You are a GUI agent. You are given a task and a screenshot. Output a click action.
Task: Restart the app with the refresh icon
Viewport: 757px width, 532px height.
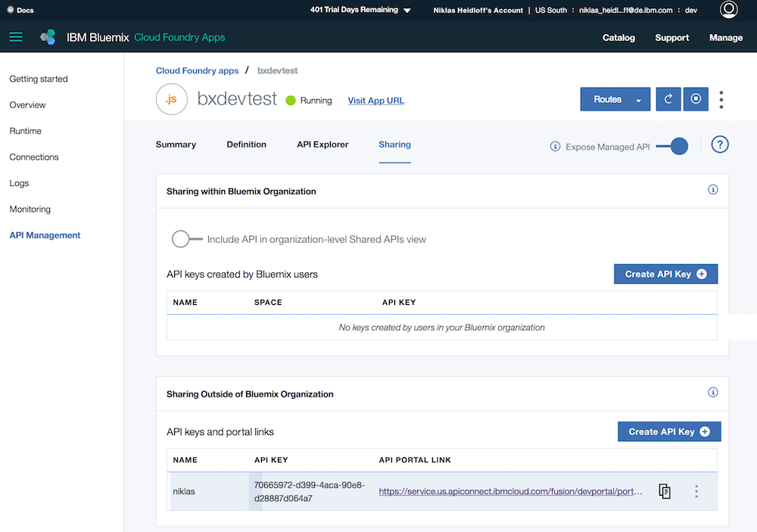[x=668, y=99]
